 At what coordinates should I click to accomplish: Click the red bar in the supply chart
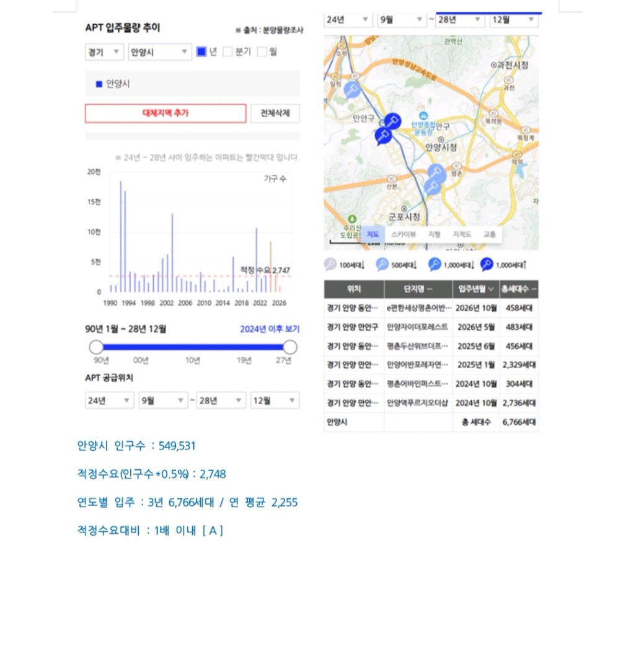pyautogui.click(x=270, y=267)
